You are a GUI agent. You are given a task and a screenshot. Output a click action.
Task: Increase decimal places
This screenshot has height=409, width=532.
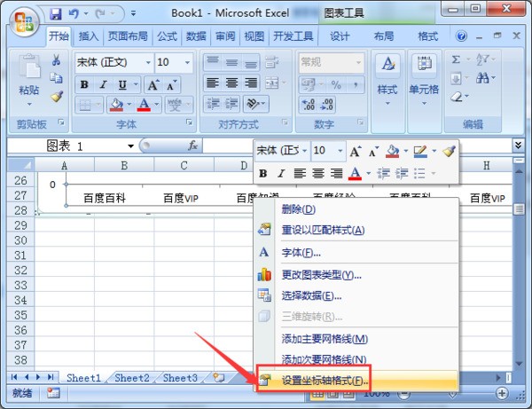coord(309,105)
